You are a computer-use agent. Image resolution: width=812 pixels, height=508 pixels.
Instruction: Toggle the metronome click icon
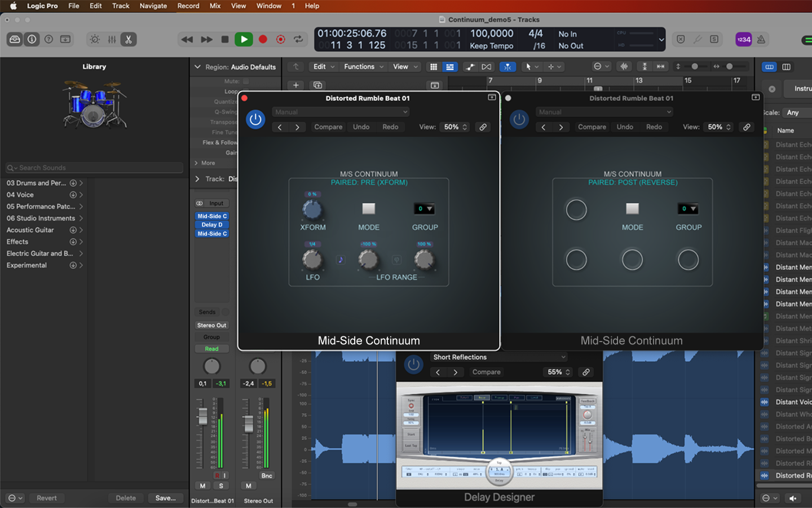(761, 40)
